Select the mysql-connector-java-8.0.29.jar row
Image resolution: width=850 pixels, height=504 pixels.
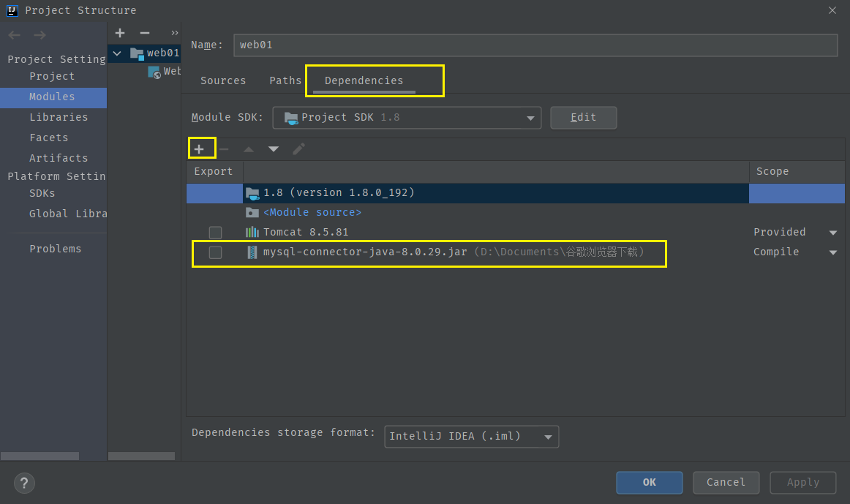[x=516, y=252]
